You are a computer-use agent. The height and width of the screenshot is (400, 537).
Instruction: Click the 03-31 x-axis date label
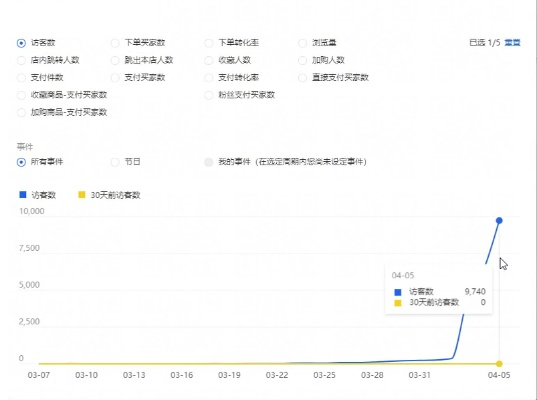pyautogui.click(x=420, y=375)
